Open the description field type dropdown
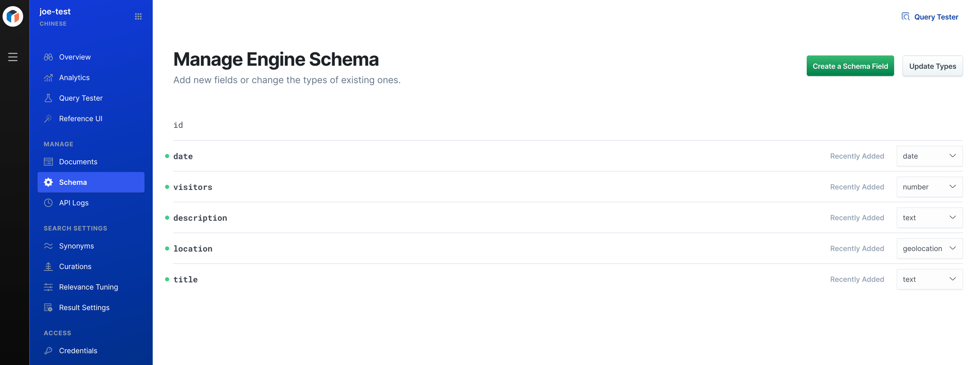Viewport: 980px width, 365px height. 929,218
